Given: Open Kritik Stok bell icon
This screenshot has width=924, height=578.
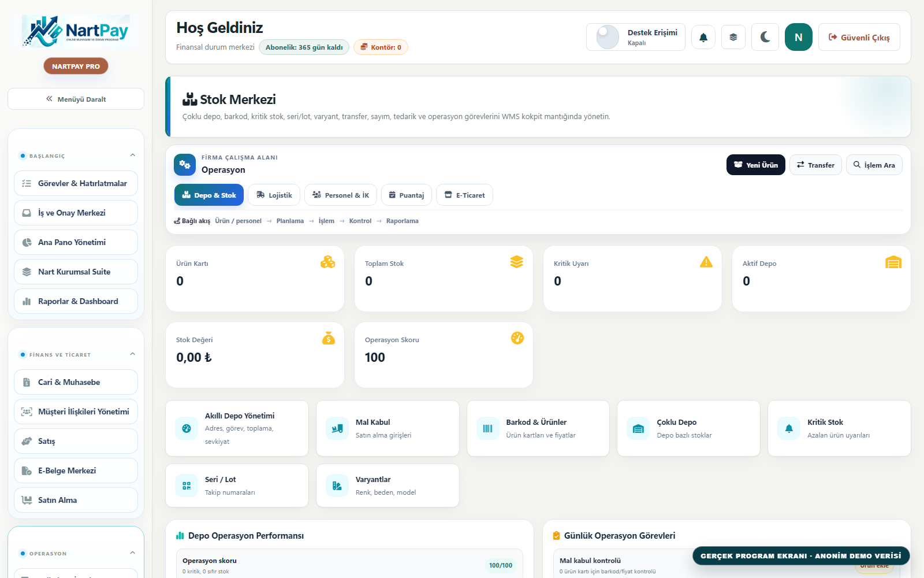Looking at the screenshot, I should tap(789, 428).
